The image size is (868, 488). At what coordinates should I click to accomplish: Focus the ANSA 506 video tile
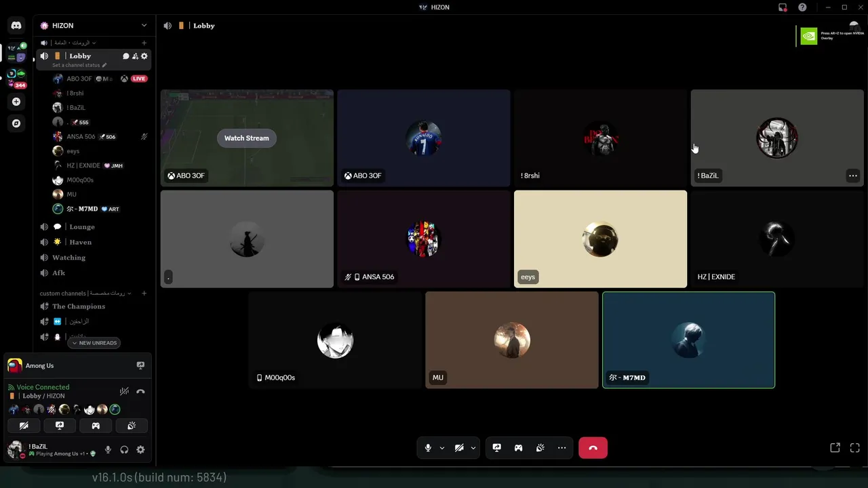pyautogui.click(x=424, y=239)
